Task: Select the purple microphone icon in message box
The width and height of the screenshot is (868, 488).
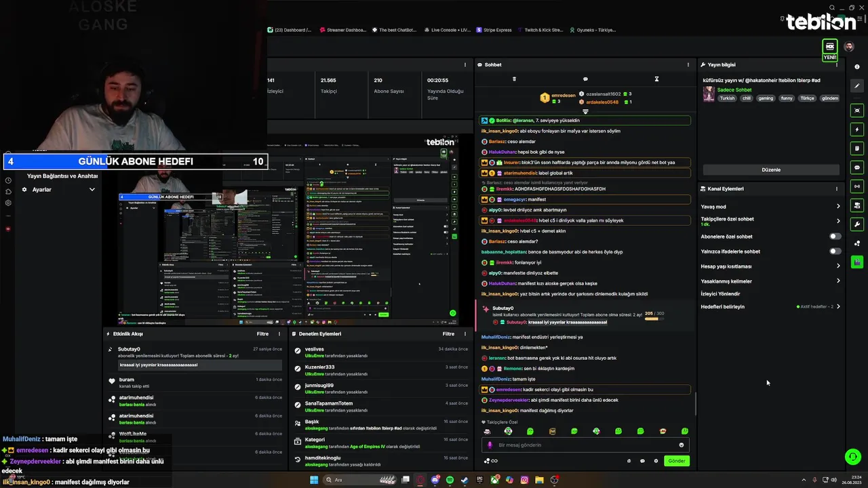Action: (x=490, y=445)
